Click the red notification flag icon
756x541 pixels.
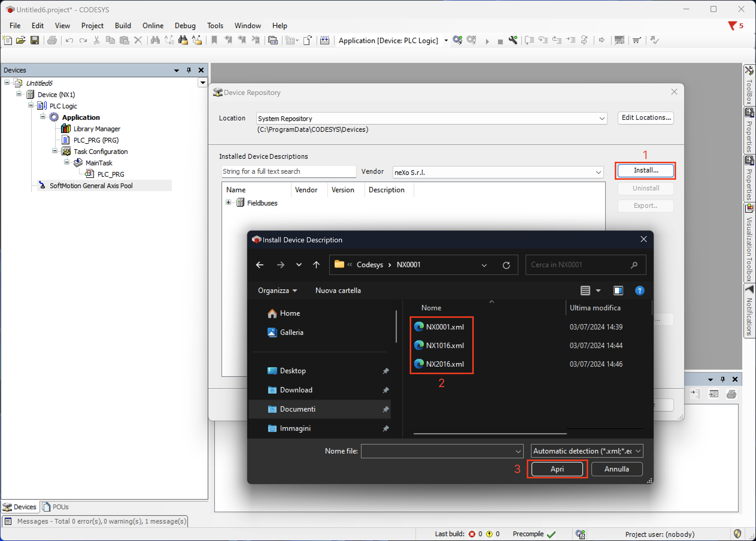732,26
